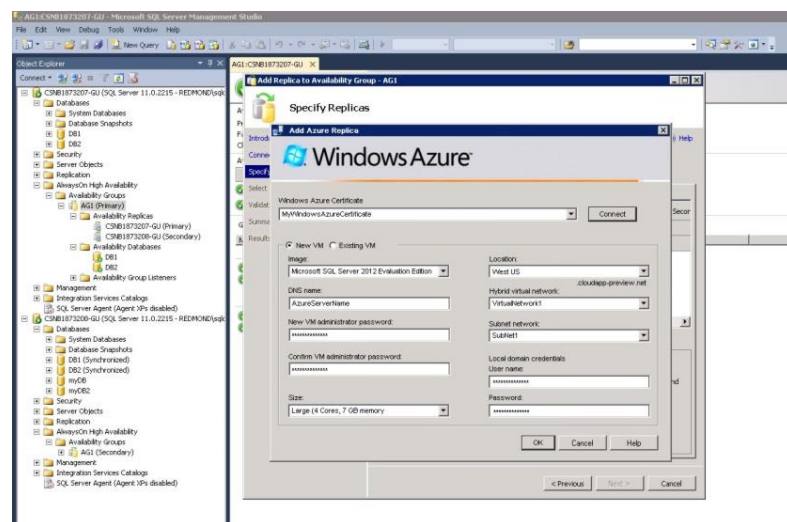787x522 pixels.
Task: Select the AG1 (Primary) availability group node
Action: tap(102, 205)
